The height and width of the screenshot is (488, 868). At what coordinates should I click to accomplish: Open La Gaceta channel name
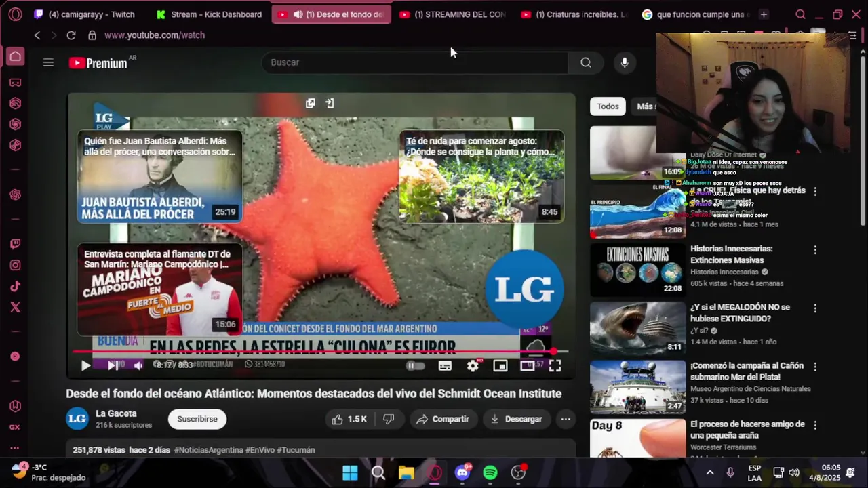[116, 413]
